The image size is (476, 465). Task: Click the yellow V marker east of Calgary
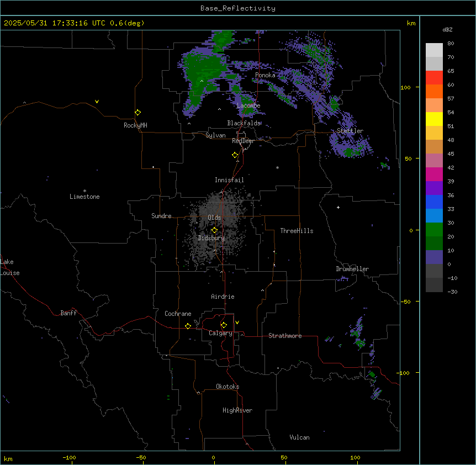237,323
